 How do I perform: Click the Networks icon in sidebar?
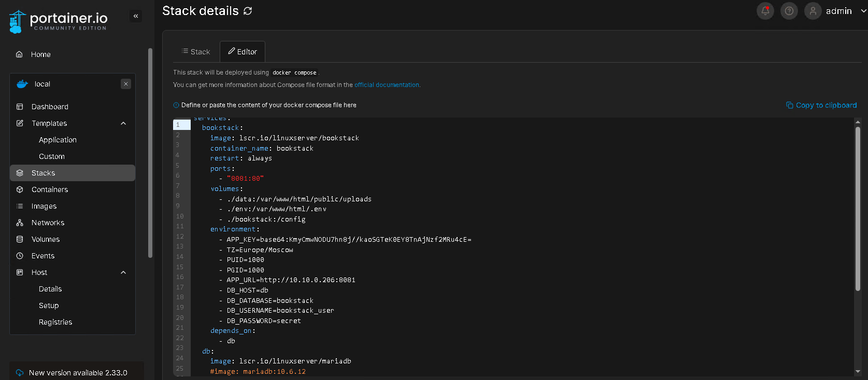[x=20, y=223]
